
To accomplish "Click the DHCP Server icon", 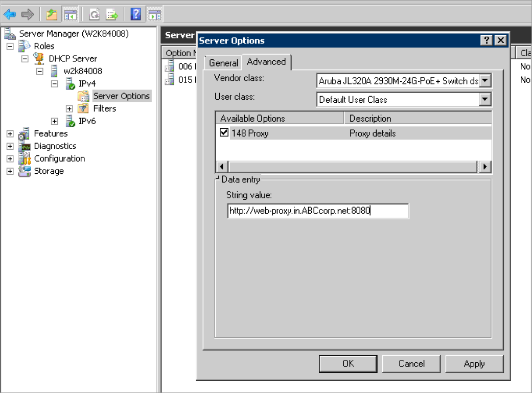I will [39, 58].
